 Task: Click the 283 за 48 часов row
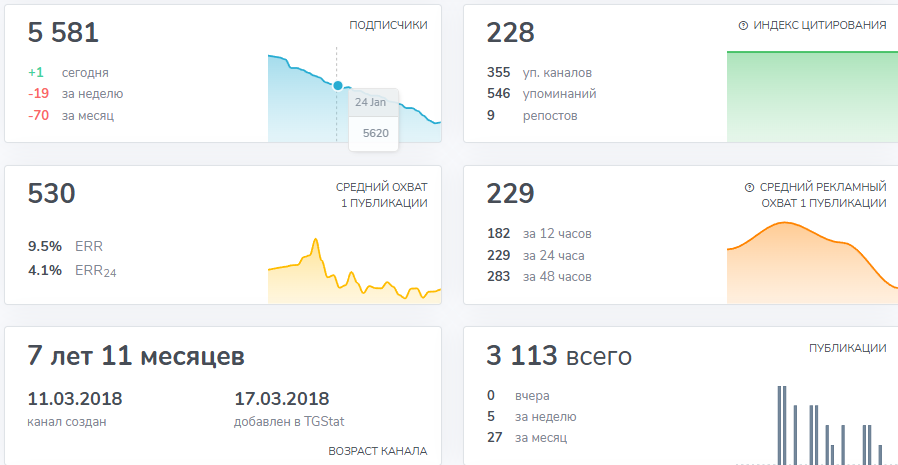pyautogui.click(x=539, y=277)
